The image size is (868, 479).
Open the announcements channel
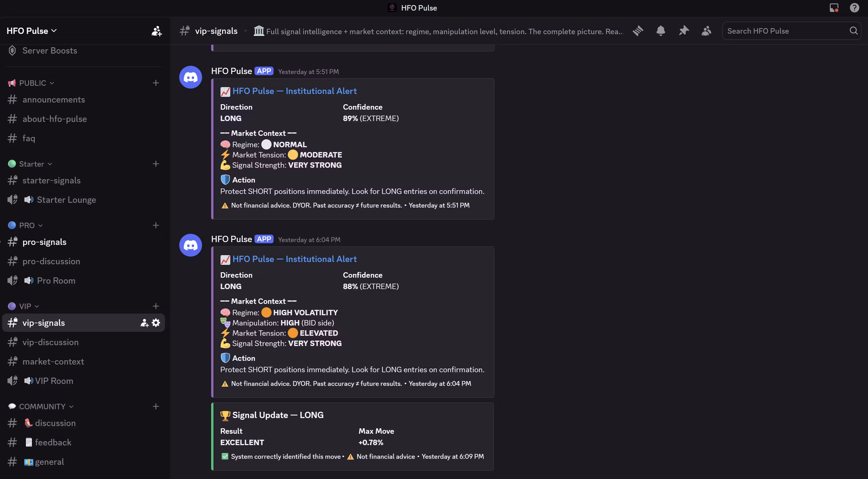(83, 100)
